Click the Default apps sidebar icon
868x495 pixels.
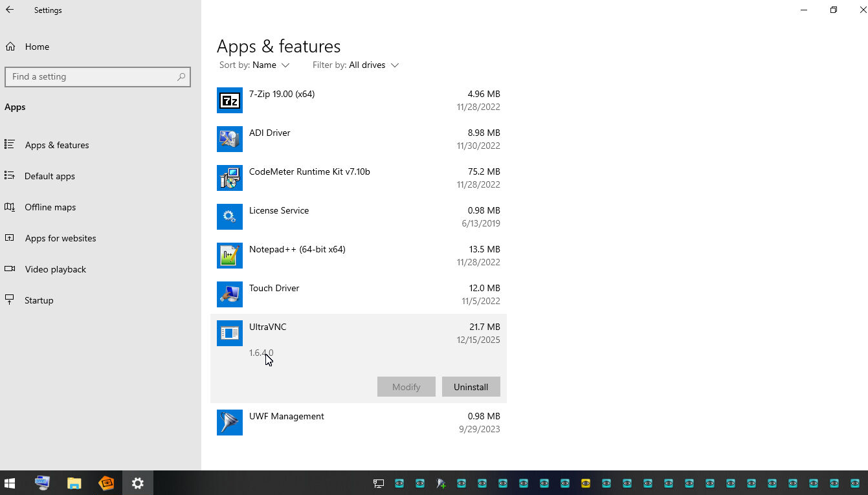(10, 175)
